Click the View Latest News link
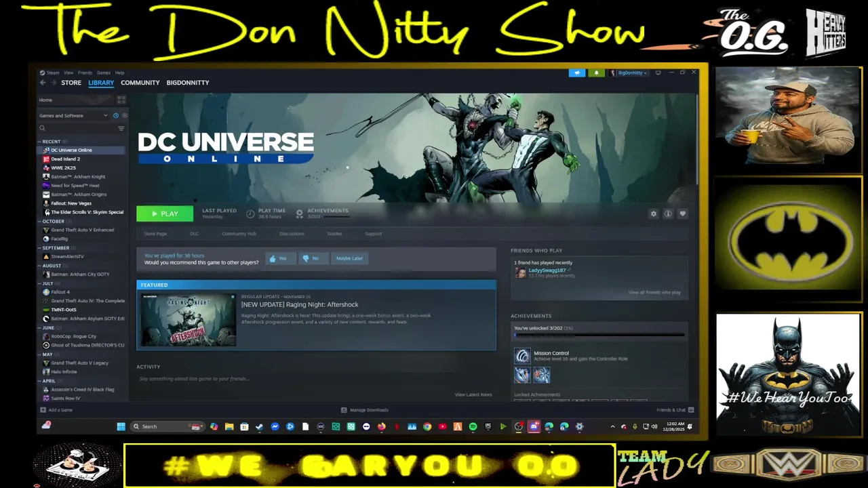Image resolution: width=868 pixels, height=488 pixels. [x=473, y=394]
